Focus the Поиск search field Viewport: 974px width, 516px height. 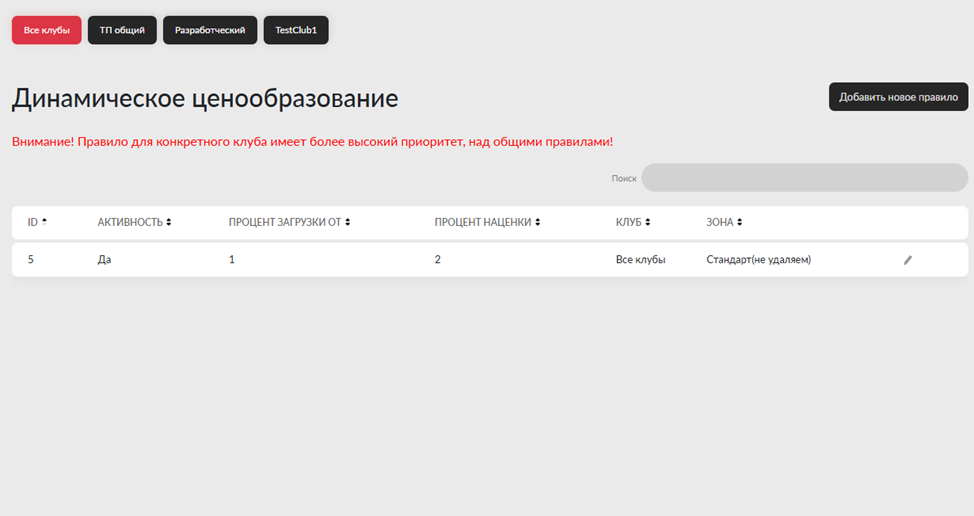804,178
